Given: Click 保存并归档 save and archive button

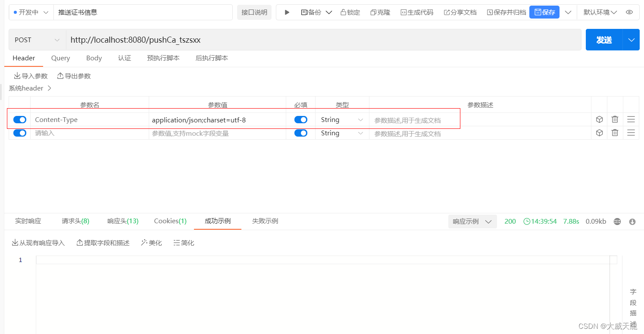Looking at the screenshot, I should coord(506,12).
